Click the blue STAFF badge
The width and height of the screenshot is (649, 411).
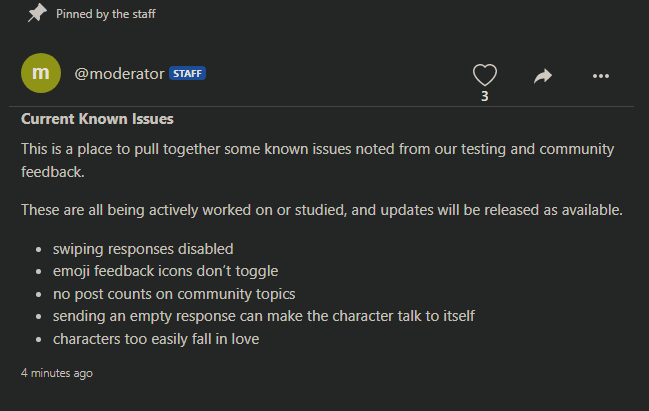187,73
